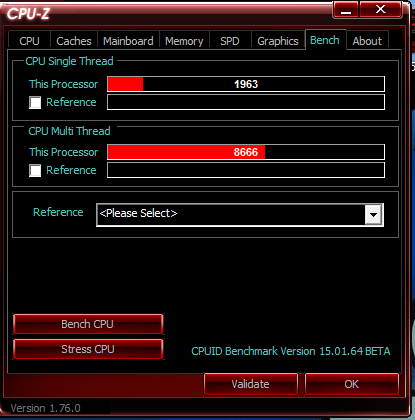Go to the Mainboard tab

[128, 41]
